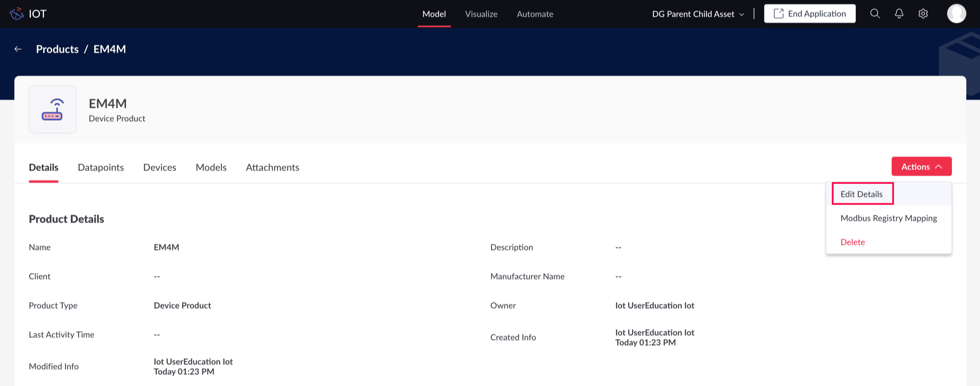
Task: Click the EM4M device product thumbnail
Action: (x=52, y=109)
